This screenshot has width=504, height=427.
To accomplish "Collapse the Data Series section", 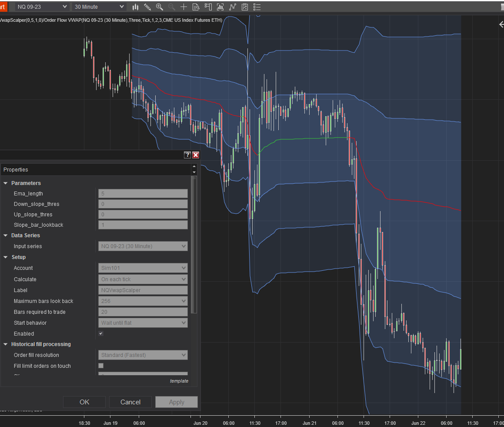I will 6,235.
